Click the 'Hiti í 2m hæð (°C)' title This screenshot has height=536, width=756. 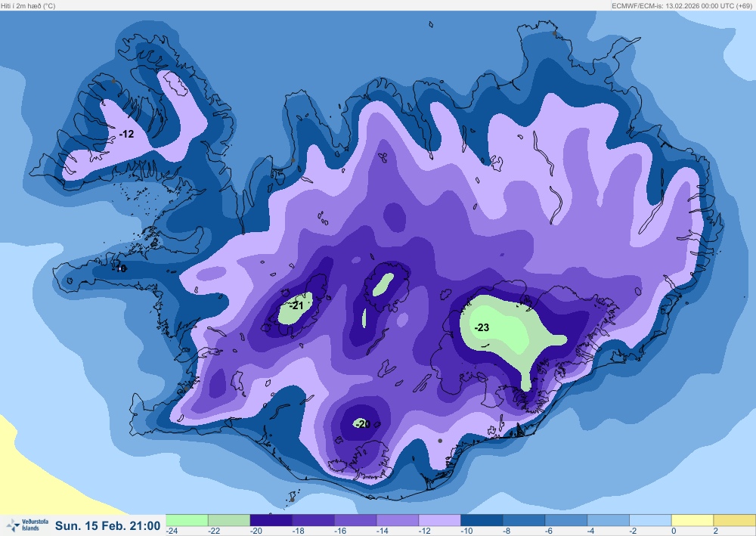pos(28,6)
